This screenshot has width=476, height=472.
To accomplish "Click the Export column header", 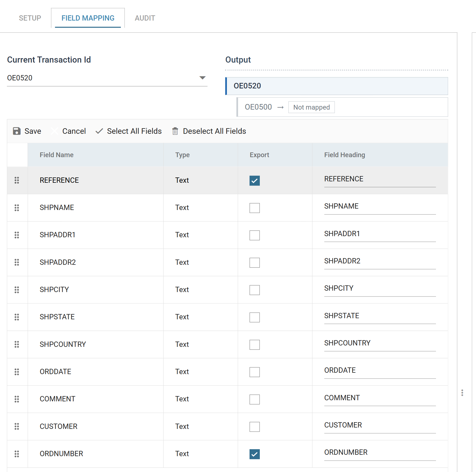I will tap(275, 155).
